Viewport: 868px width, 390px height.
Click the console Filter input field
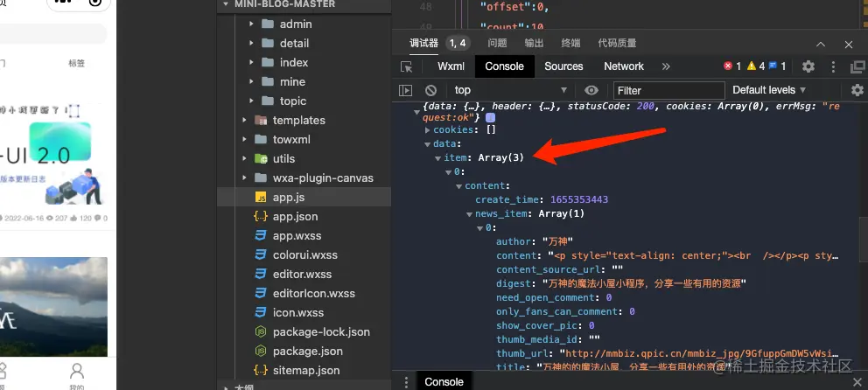pos(669,91)
